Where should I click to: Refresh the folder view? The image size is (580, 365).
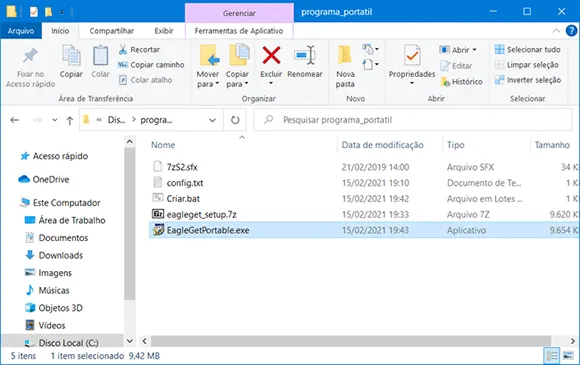point(235,120)
